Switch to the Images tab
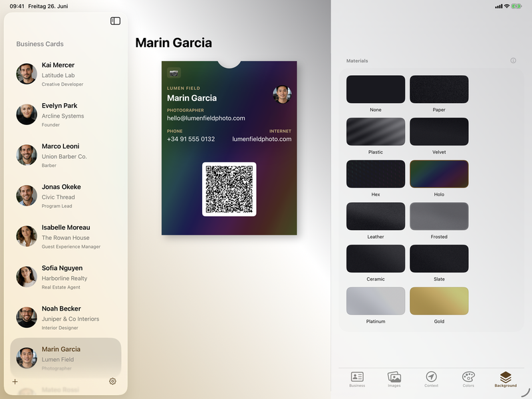Image resolution: width=532 pixels, height=399 pixels. [x=394, y=379]
